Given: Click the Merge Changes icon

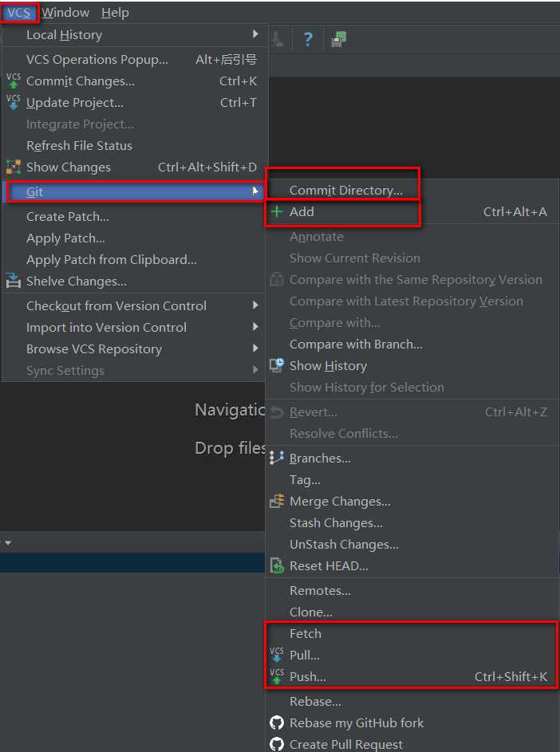Looking at the screenshot, I should pos(277,501).
